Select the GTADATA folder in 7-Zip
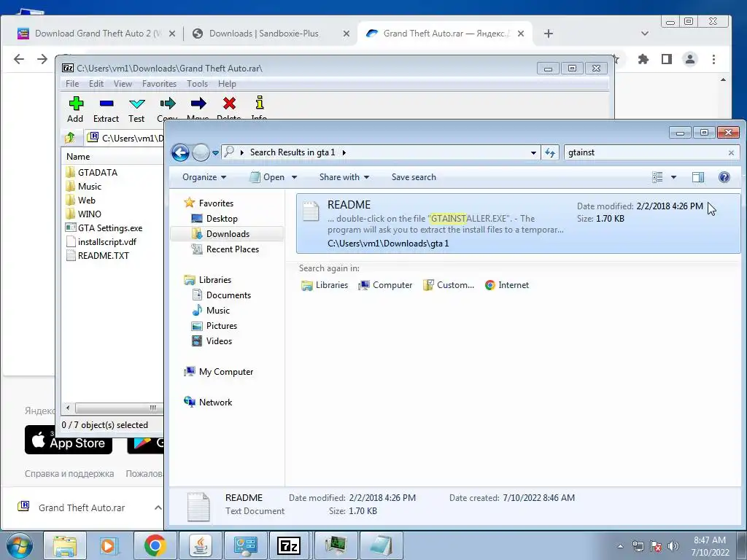This screenshot has width=747, height=560. pos(93,172)
